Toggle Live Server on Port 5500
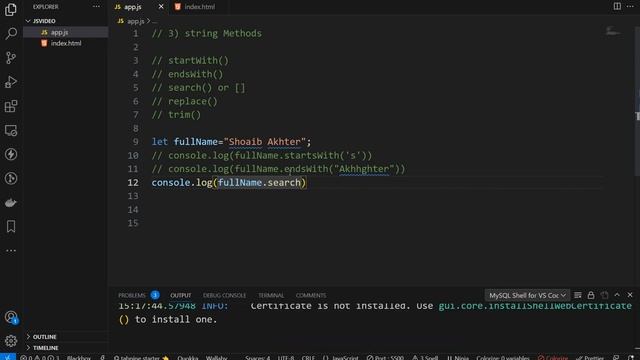The width and height of the screenshot is (640, 360). pyautogui.click(x=385, y=358)
